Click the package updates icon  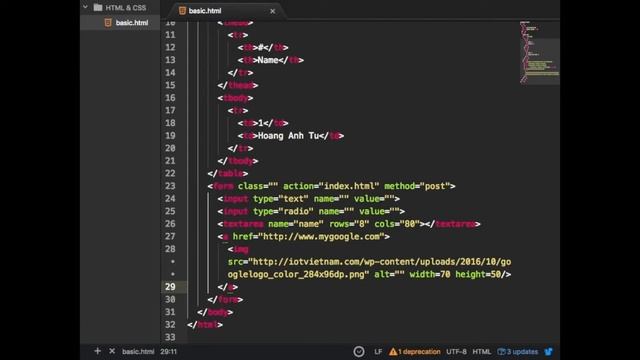point(501,351)
